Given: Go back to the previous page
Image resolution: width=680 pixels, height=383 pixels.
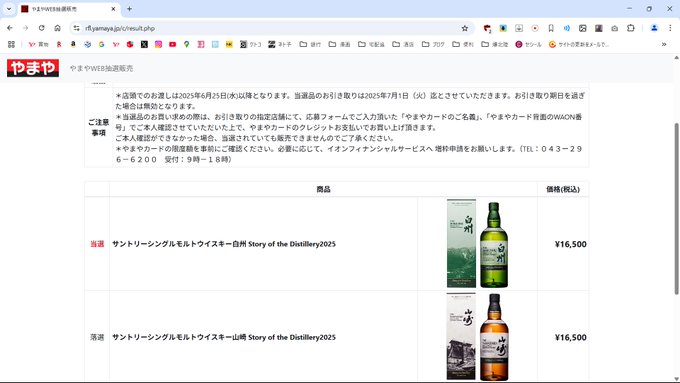Looking at the screenshot, I should [10, 28].
